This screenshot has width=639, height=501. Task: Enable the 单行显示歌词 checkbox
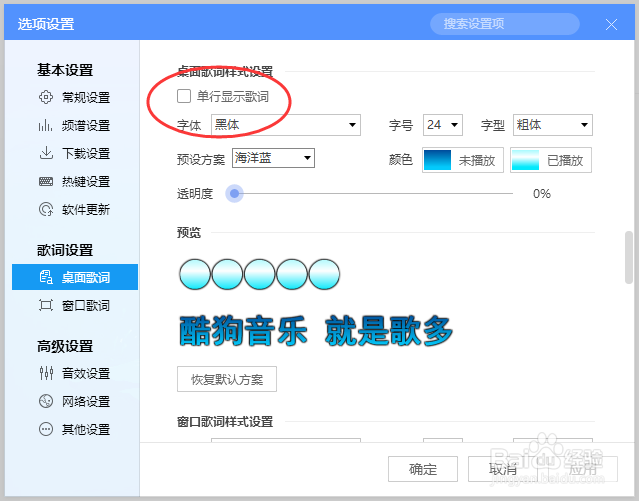pos(184,96)
